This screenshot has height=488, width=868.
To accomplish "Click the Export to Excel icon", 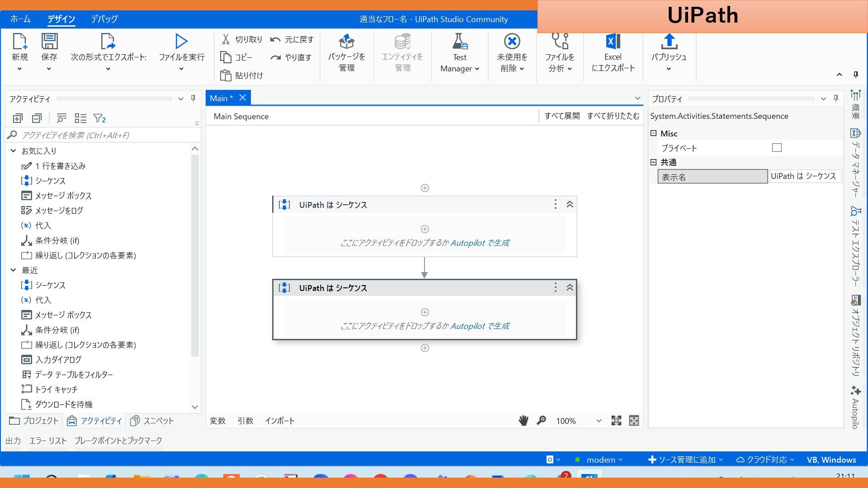I will [x=613, y=42].
